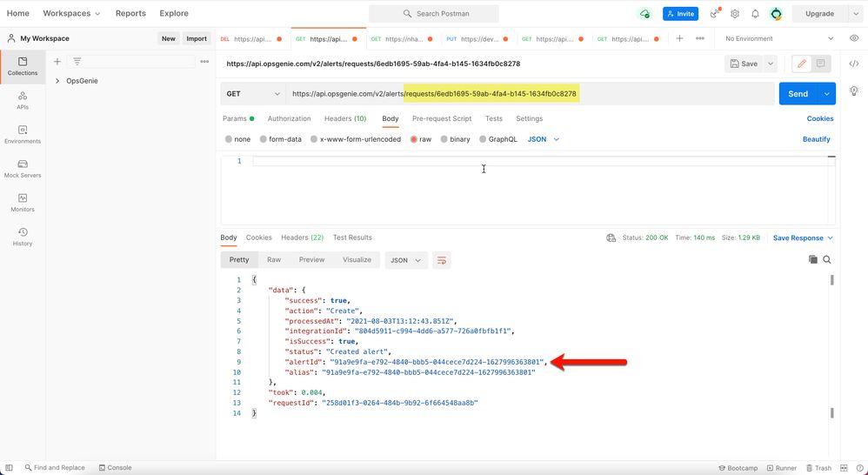Switch response view to Preview

[x=311, y=259]
